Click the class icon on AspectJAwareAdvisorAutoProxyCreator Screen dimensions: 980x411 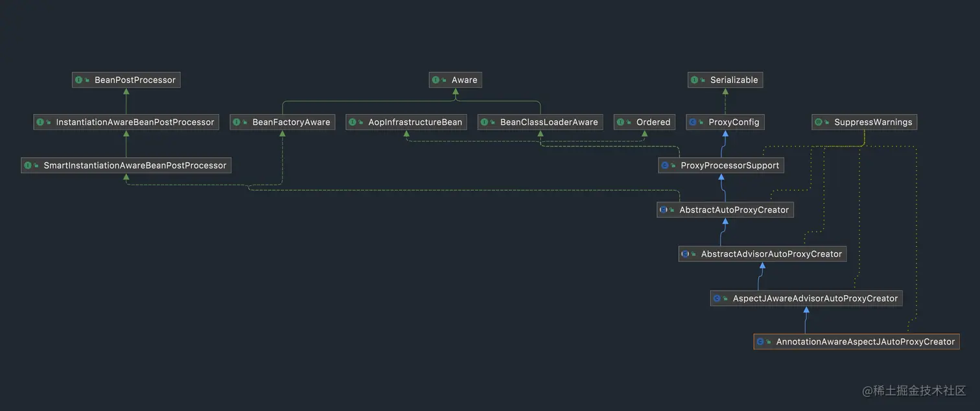tap(717, 298)
